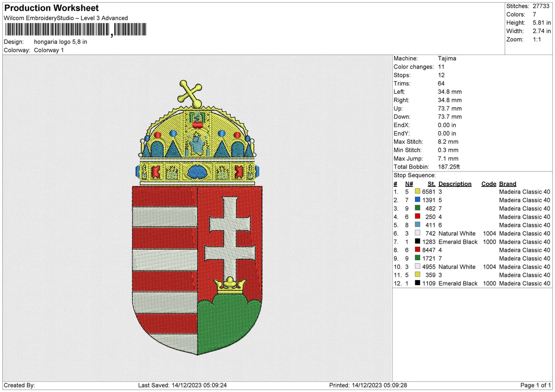Click design name 'hongaria logo 5,8 in'

[x=61, y=42]
